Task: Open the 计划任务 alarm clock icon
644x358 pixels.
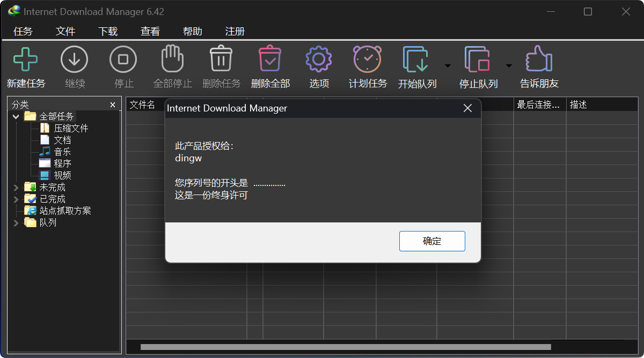Action: pos(368,59)
